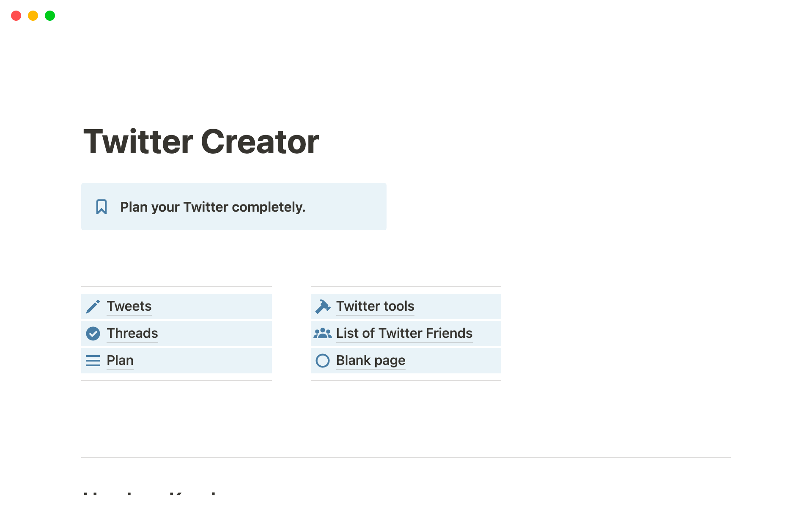Open the Blank page link

coord(370,360)
